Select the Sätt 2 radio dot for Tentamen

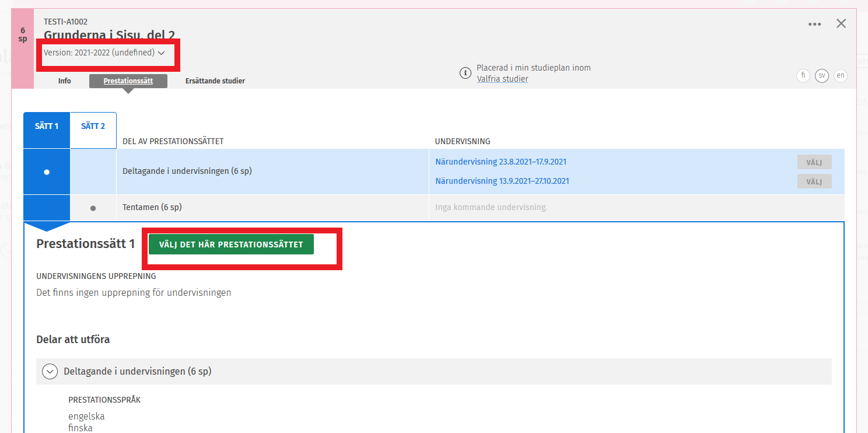tap(93, 208)
